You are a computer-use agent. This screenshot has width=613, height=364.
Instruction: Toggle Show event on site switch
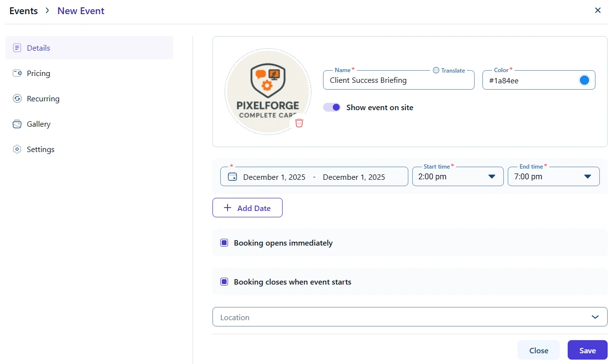(x=332, y=107)
